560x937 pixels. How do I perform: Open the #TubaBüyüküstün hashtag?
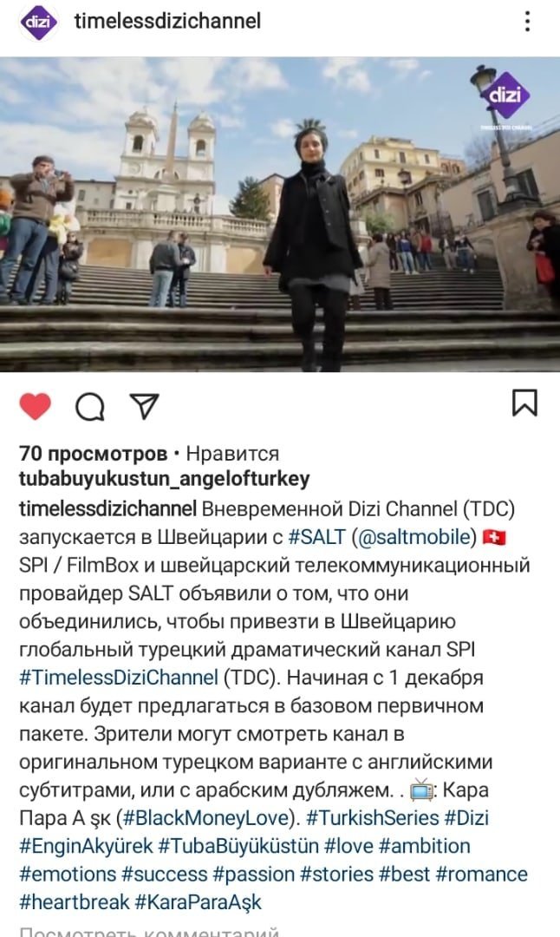click(x=238, y=846)
